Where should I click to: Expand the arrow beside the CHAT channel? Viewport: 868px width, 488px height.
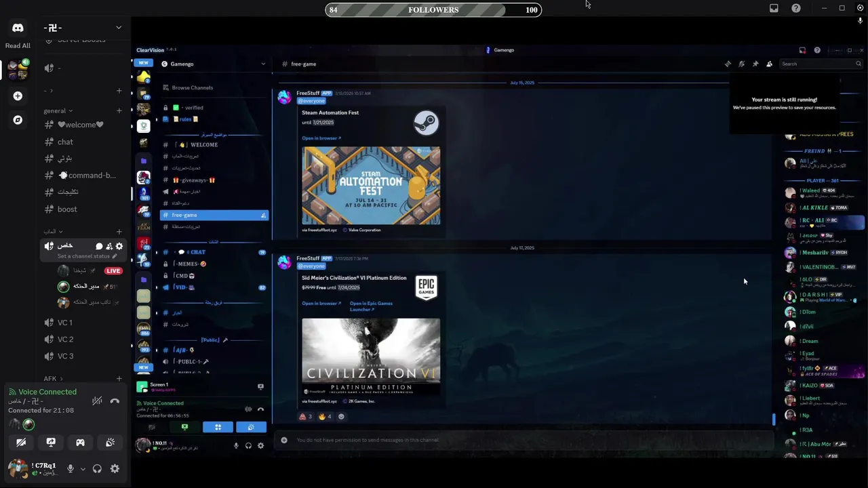pos(157,252)
